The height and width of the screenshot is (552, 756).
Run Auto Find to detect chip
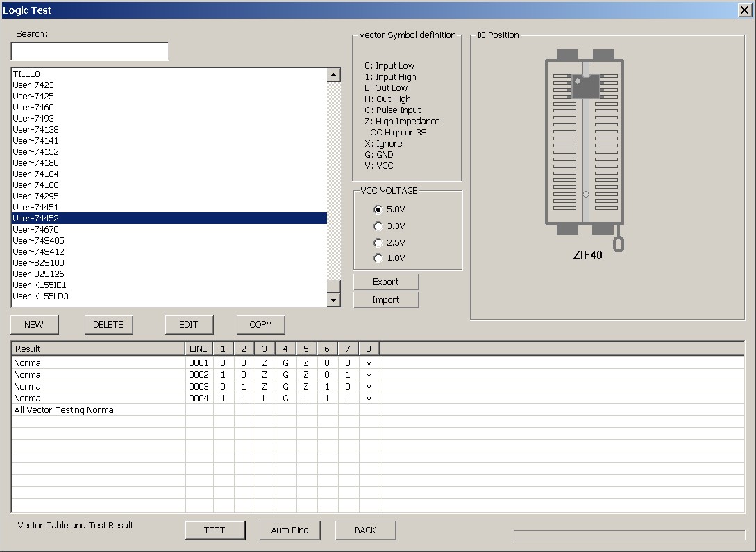coord(289,530)
